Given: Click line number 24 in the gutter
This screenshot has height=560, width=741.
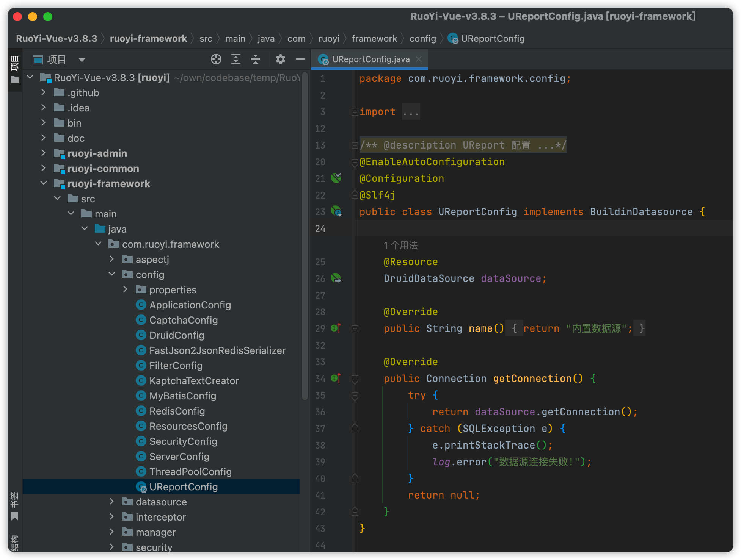Looking at the screenshot, I should click(320, 228).
